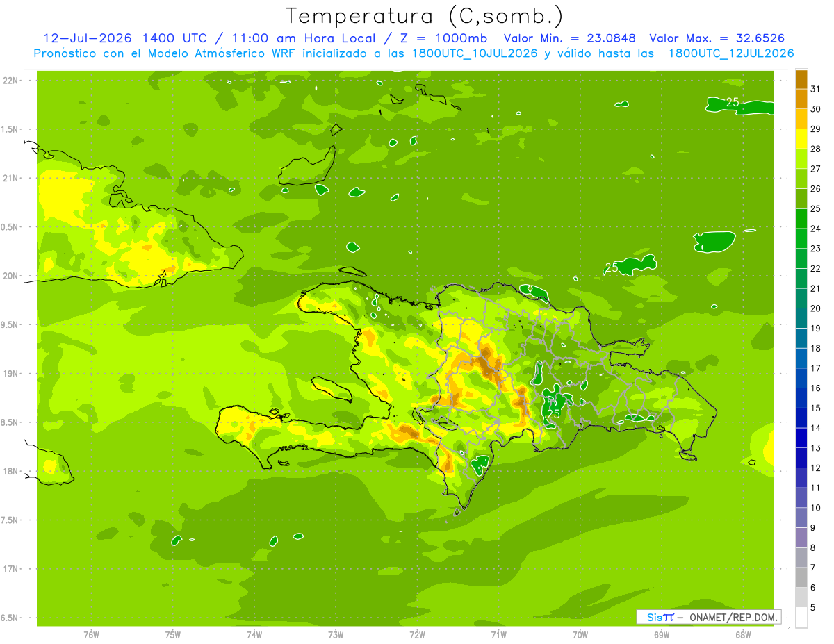Viewport: 834px width, 644px height.
Task: Click the date text "12-Jul-2026 1400 UTC"
Action: [126, 38]
